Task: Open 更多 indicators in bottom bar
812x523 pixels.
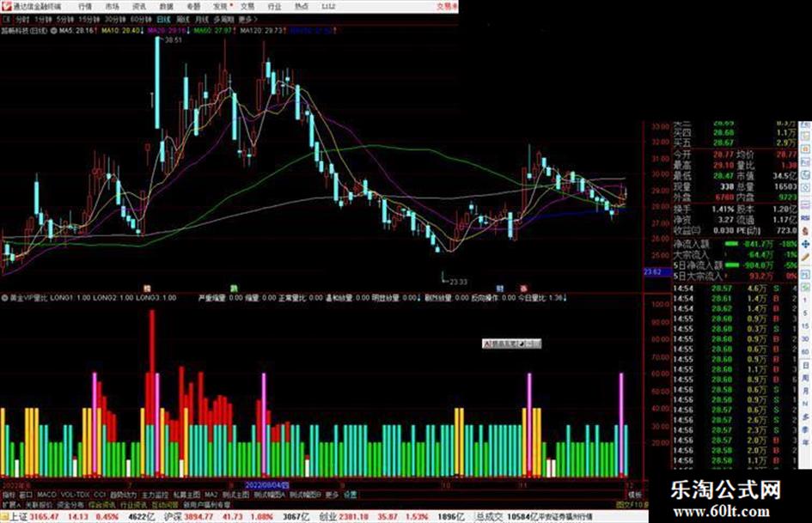Action: 332,495
